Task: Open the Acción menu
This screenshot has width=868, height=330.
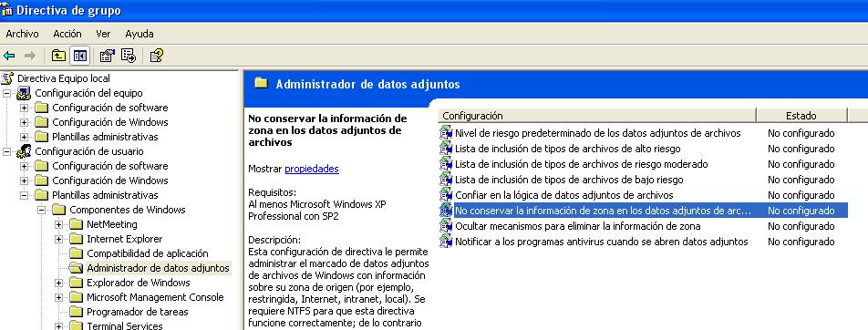Action: coord(67,34)
